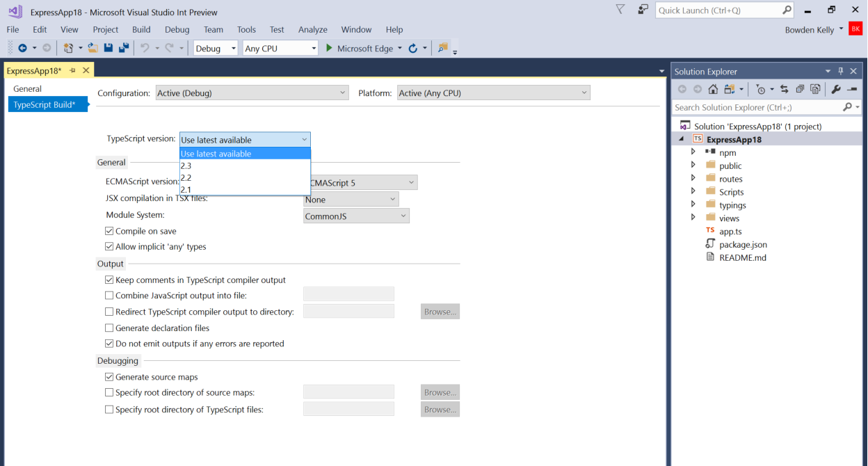Toggle Generate source maps checkbox
This screenshot has height=466, width=868.
pos(109,377)
